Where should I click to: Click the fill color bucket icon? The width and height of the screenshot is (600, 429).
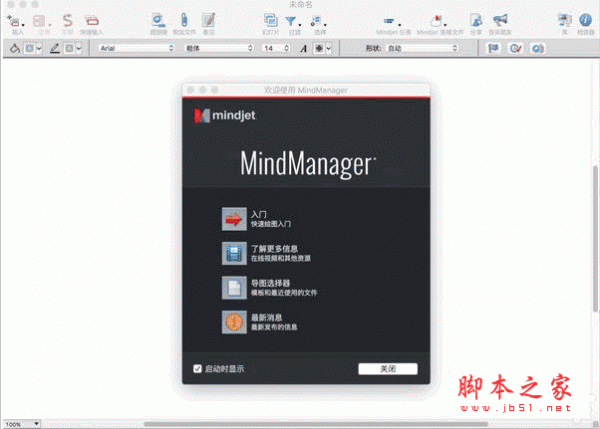pos(15,48)
